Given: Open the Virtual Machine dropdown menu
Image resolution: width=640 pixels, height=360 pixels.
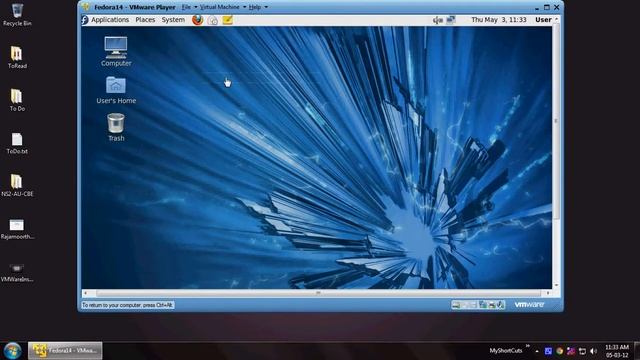Looking at the screenshot, I should pos(223,7).
